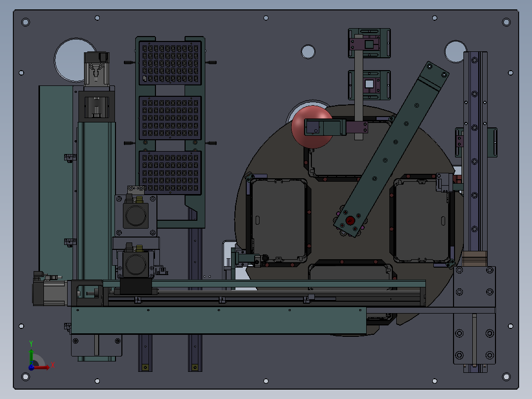Select the long teal cover plate at bottom
This screenshot has height=399, width=532.
point(219,320)
